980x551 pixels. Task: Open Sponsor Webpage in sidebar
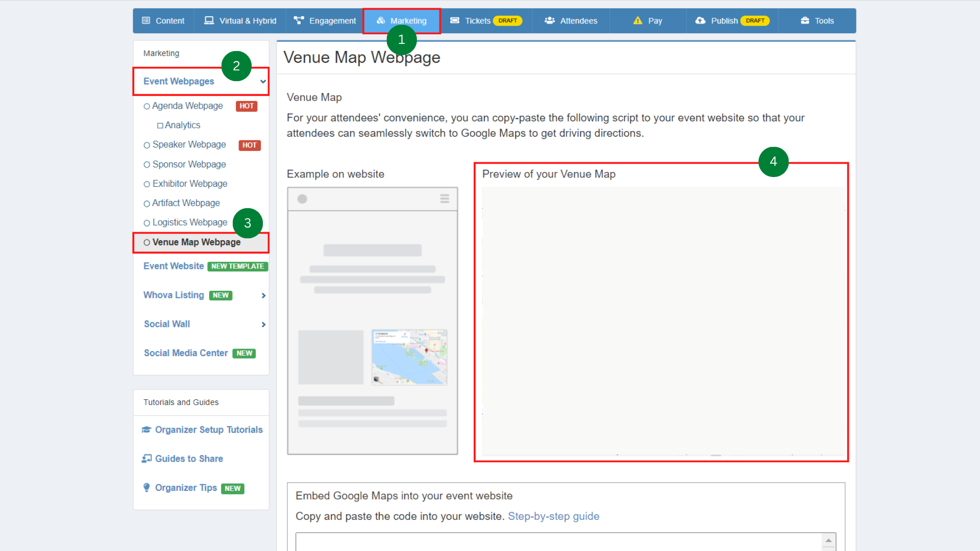click(189, 164)
